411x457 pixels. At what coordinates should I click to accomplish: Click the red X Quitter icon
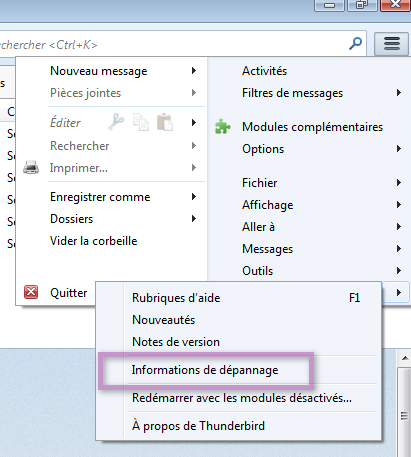[x=31, y=292]
